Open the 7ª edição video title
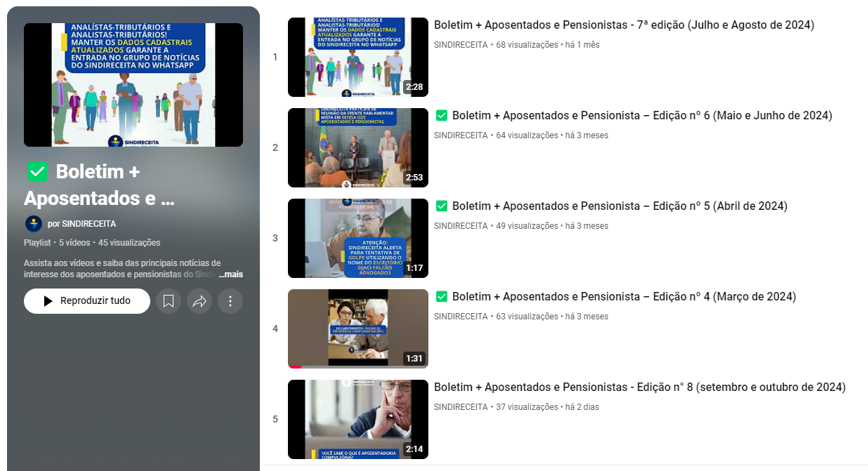The image size is (868, 471). [x=624, y=25]
